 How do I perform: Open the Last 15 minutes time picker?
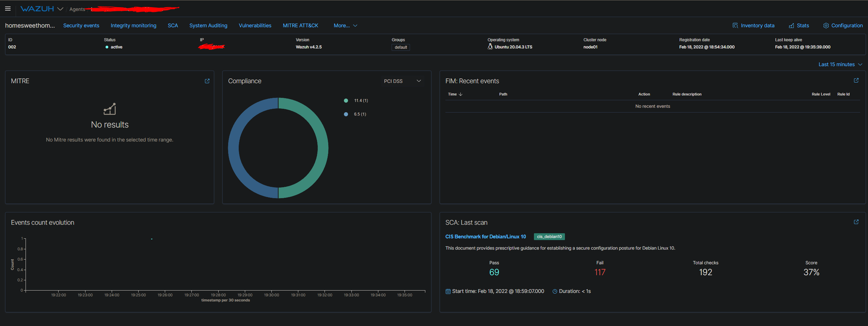coord(840,64)
